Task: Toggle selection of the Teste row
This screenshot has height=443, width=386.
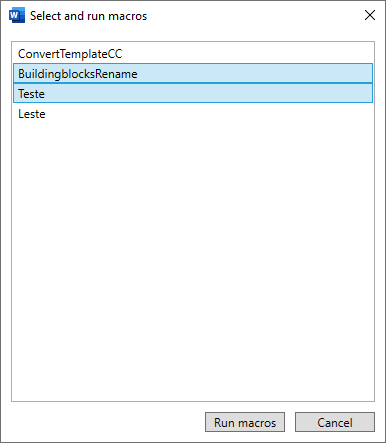Action: point(193,93)
